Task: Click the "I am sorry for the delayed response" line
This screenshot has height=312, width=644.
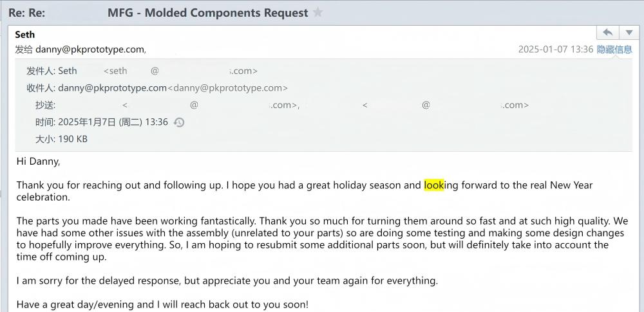Action: [x=227, y=280]
